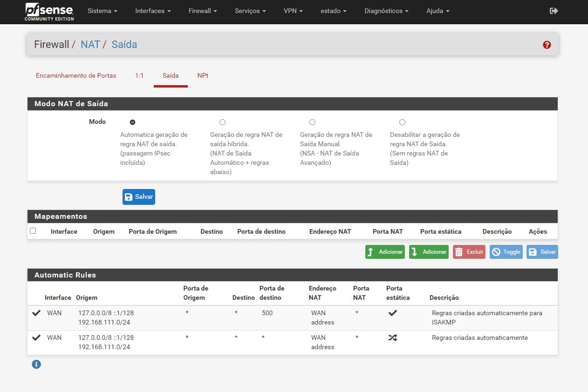Click the pfSense logo
Image resolution: width=588 pixels, height=392 pixels.
click(x=48, y=11)
